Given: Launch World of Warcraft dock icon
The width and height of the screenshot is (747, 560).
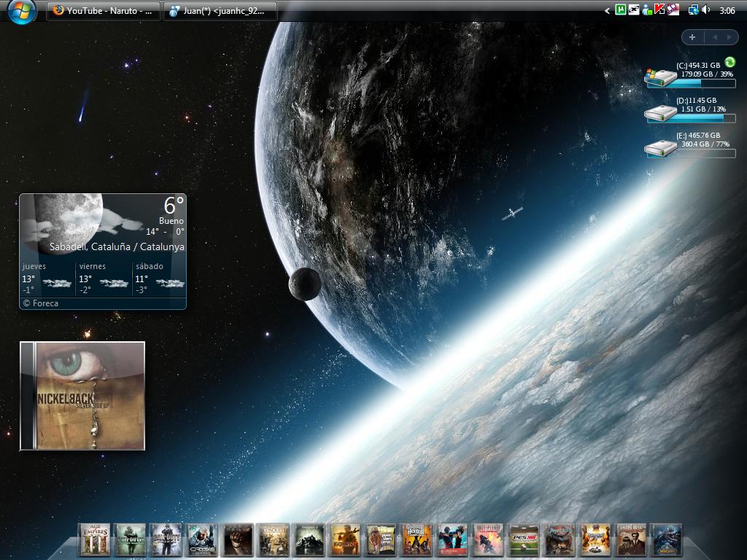Looking at the screenshot, I should (666, 540).
